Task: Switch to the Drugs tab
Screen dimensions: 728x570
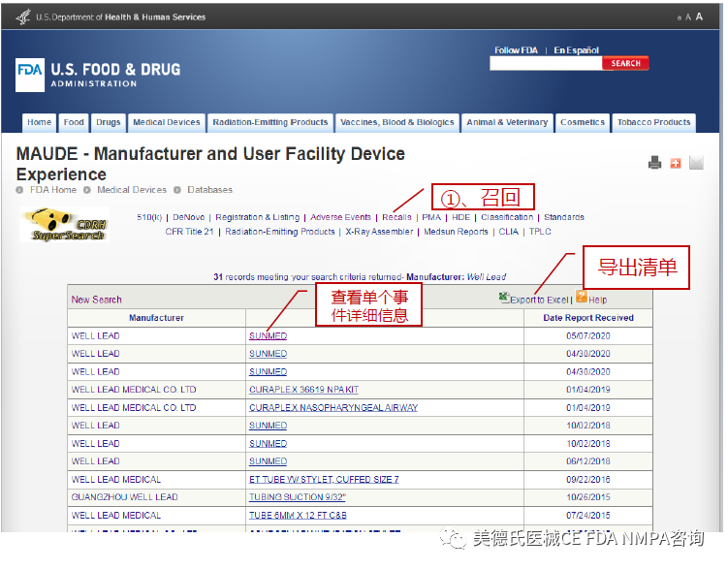Action: (109, 123)
